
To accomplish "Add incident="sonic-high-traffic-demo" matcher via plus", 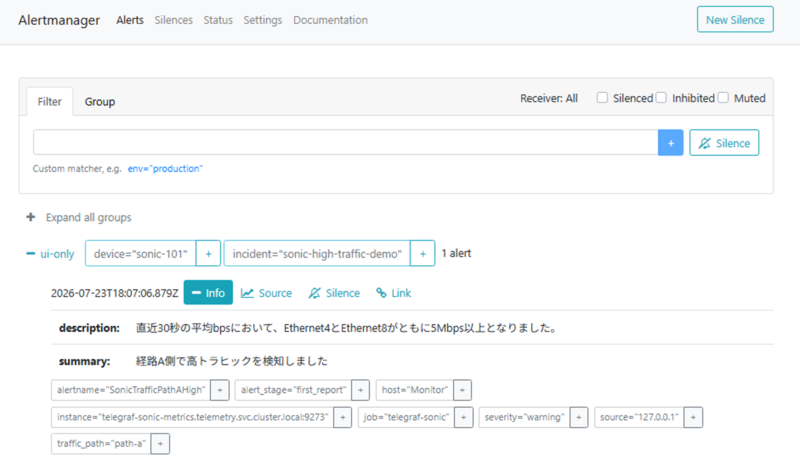I will (x=422, y=254).
